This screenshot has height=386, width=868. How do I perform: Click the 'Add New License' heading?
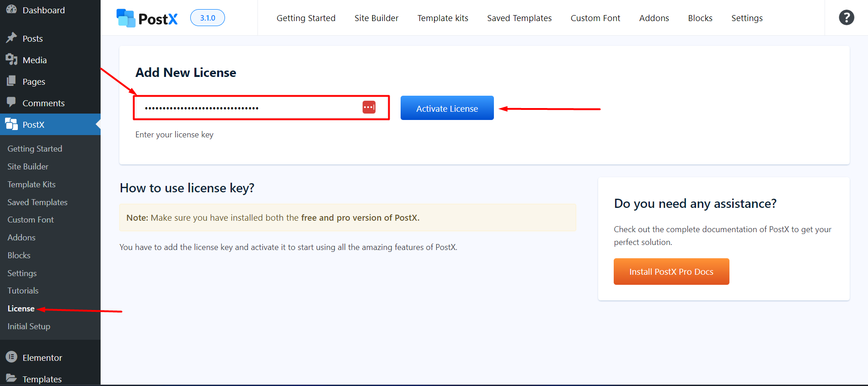186,72
